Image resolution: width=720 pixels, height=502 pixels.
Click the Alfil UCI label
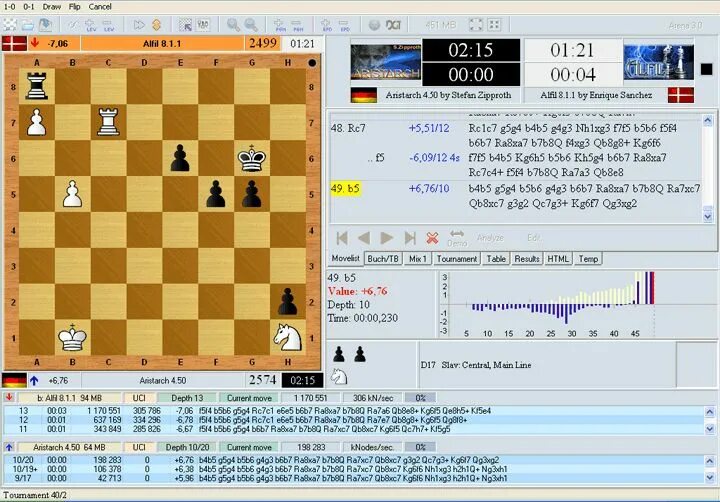[x=139, y=398]
